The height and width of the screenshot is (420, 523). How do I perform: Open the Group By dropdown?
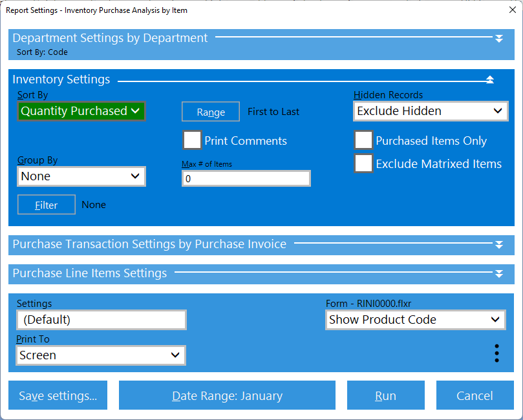coord(81,176)
